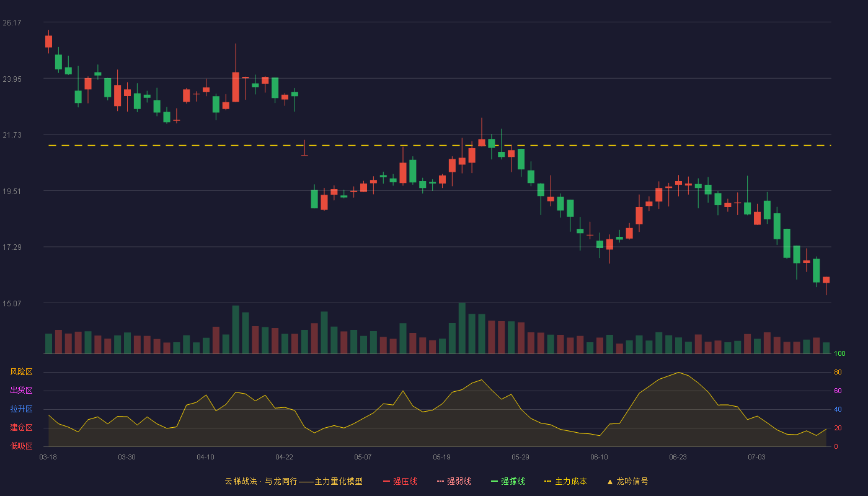Click the 21.73 price axis label
Screen dimensions: 868x496
pos(12,135)
